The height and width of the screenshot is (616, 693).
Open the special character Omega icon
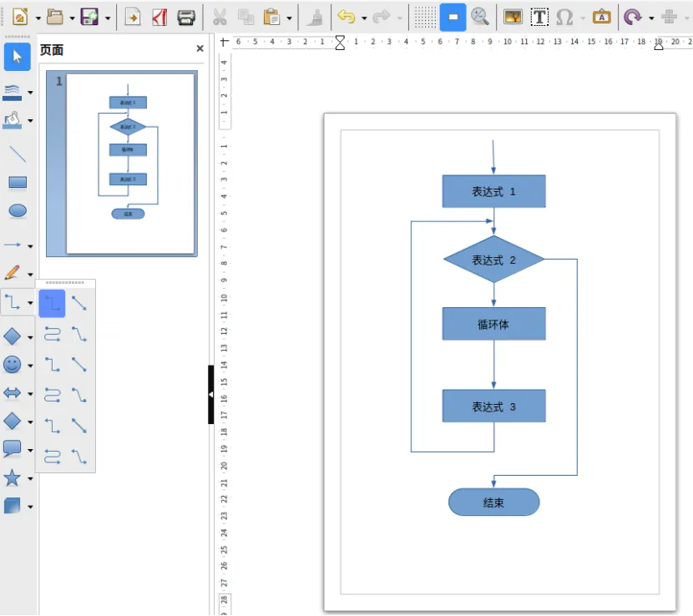pyautogui.click(x=564, y=18)
